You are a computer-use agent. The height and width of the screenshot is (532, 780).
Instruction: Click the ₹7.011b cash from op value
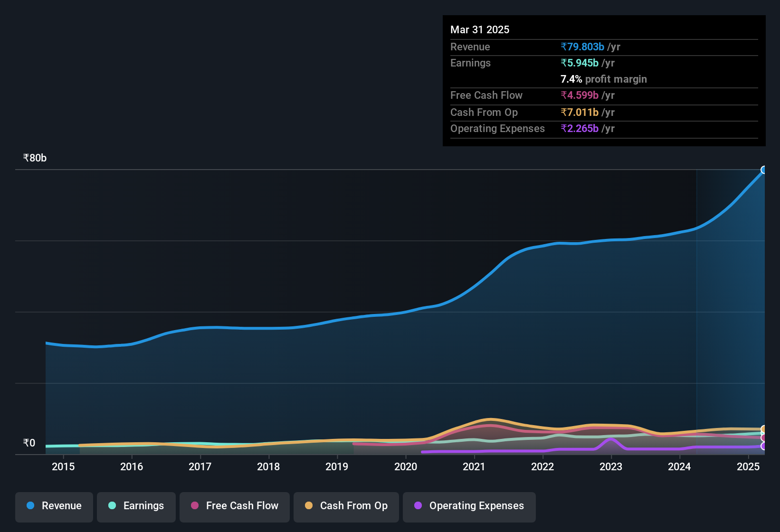[x=580, y=113]
